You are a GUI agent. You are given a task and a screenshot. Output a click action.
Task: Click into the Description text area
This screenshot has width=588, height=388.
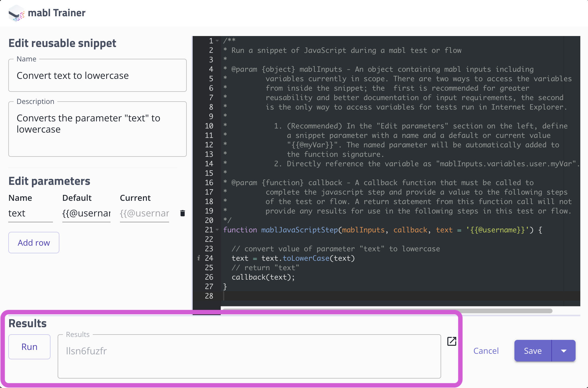coord(98,129)
